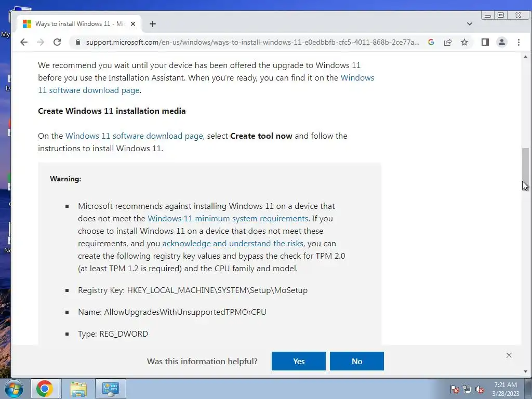Open taskbar clock showing 7:21 AM
This screenshot has height=399, width=532.
(x=506, y=389)
